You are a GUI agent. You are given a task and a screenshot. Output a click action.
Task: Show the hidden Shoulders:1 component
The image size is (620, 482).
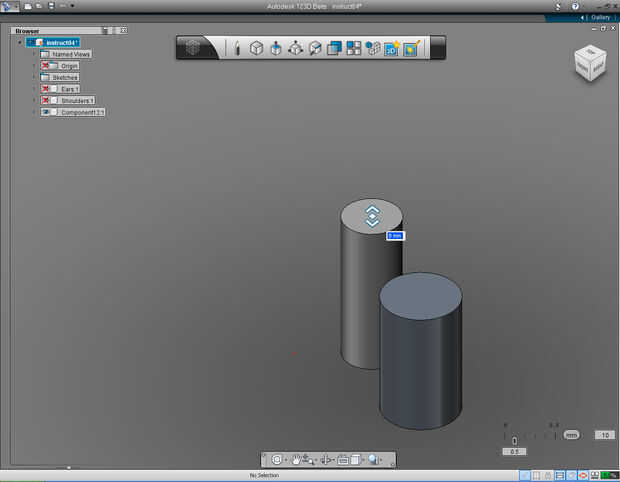coord(46,100)
